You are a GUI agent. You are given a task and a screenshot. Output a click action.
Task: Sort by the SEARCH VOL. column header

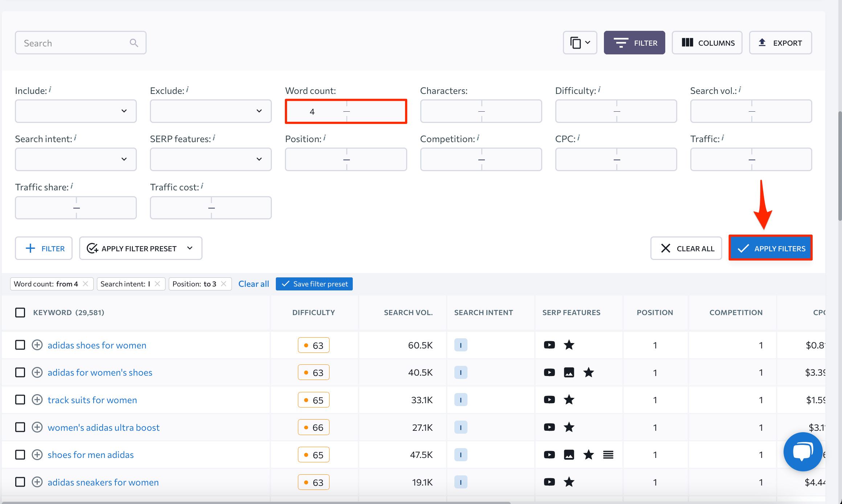point(408,313)
